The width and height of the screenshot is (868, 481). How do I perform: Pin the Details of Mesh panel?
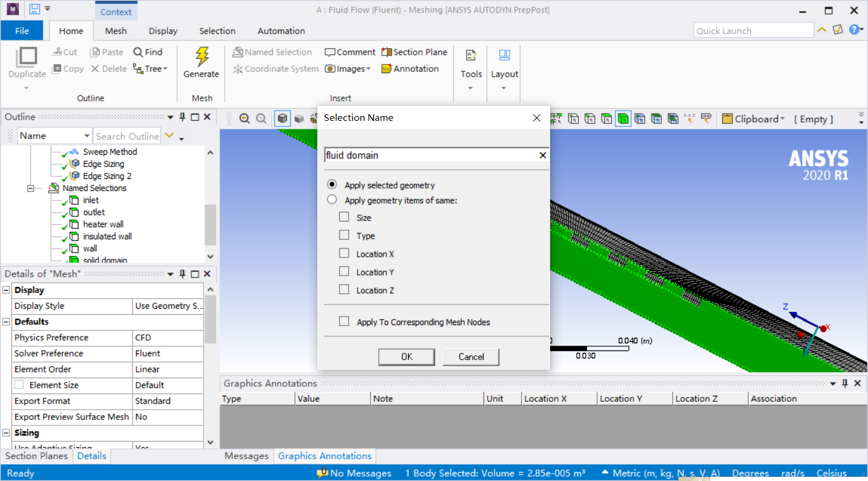coord(183,274)
